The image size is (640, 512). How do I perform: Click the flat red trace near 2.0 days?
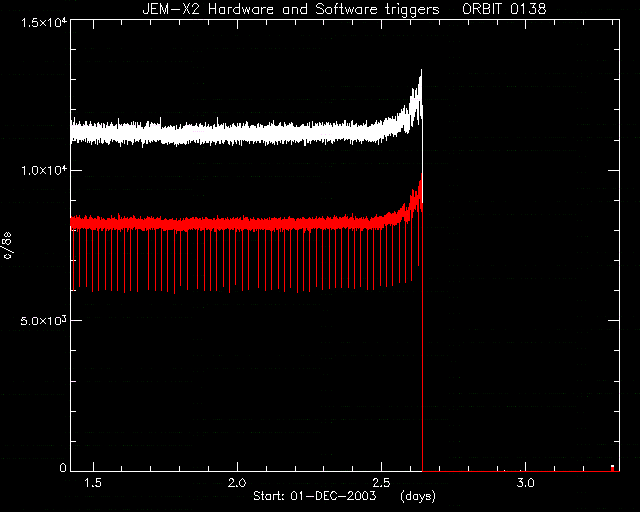pos(237,223)
